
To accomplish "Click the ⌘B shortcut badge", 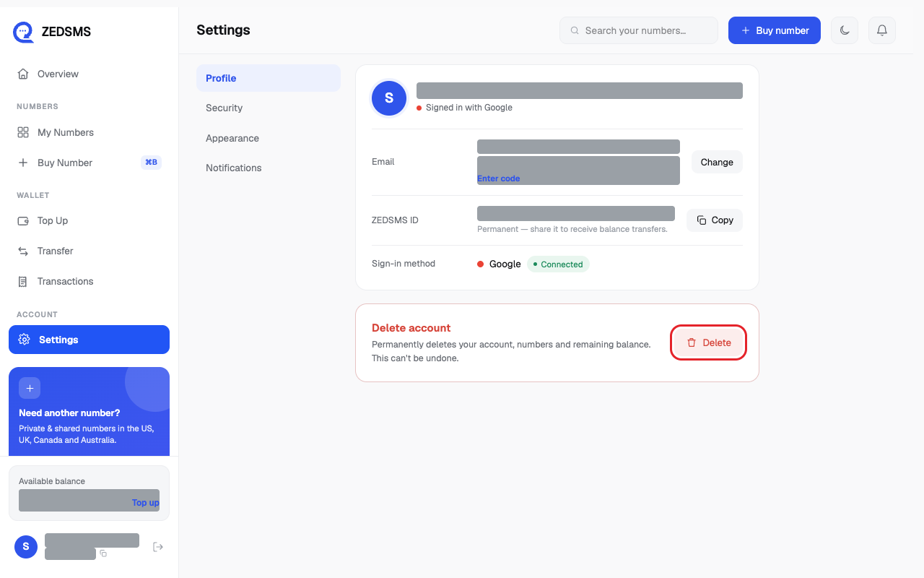I will pyautogui.click(x=151, y=163).
